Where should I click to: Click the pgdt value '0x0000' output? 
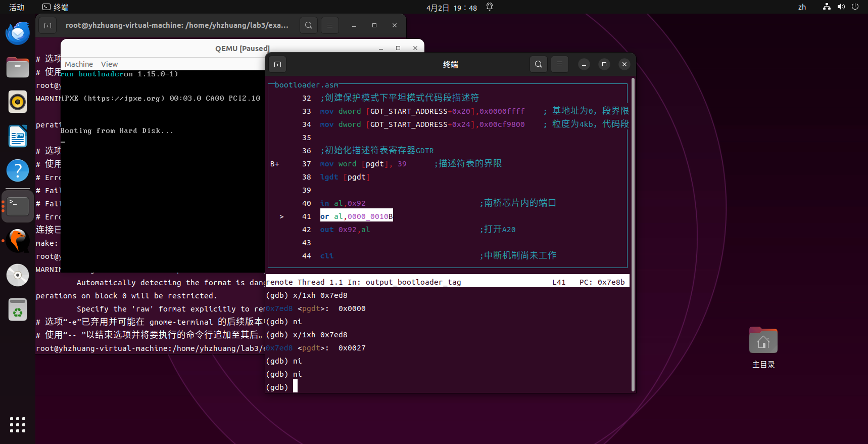coord(352,308)
